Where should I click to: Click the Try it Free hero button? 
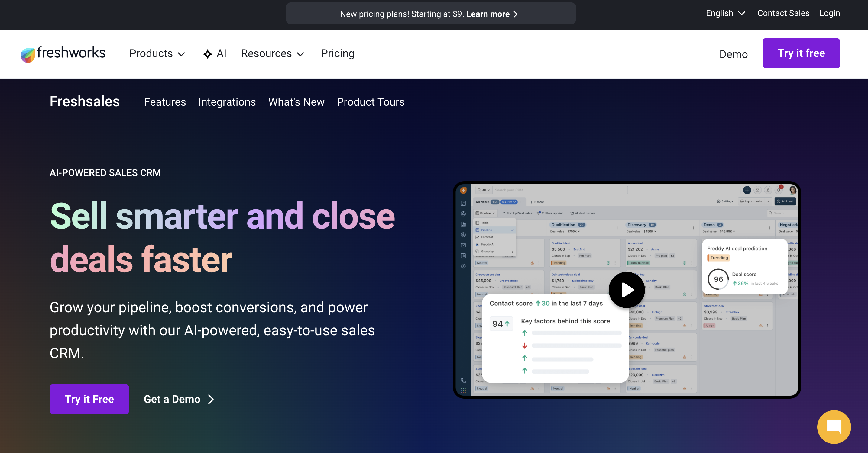[89, 399]
